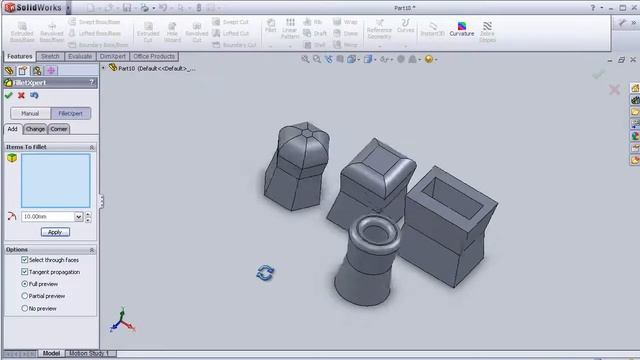
Task: Click the Previous View icon
Action: pyautogui.click(x=329, y=59)
